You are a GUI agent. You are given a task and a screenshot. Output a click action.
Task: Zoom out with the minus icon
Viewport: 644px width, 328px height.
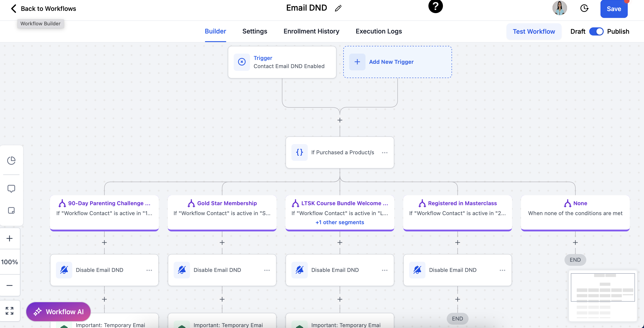(10, 285)
